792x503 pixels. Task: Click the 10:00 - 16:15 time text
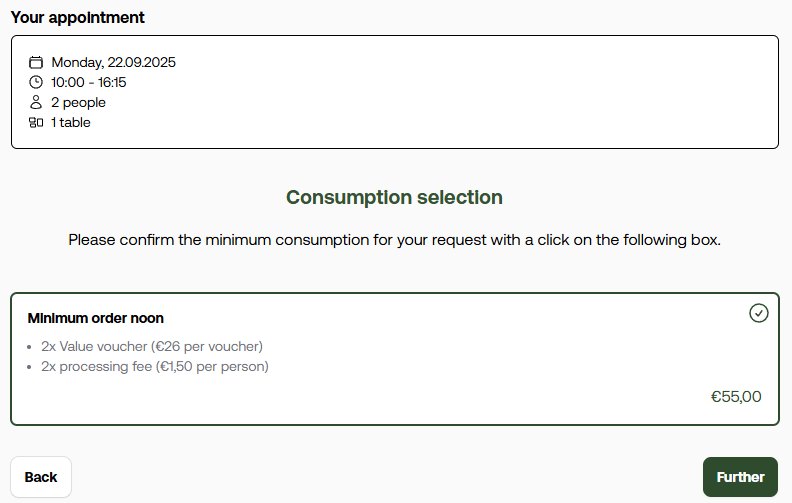[88, 82]
